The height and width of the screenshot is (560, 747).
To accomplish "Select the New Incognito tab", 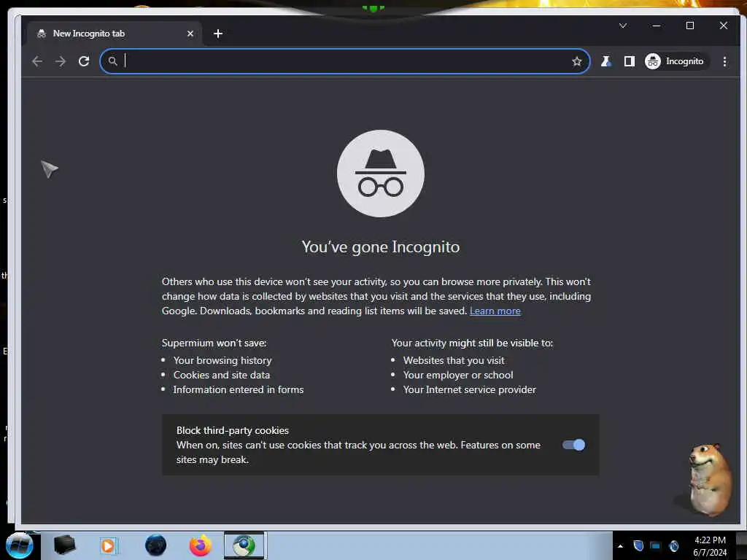I will pos(115,34).
